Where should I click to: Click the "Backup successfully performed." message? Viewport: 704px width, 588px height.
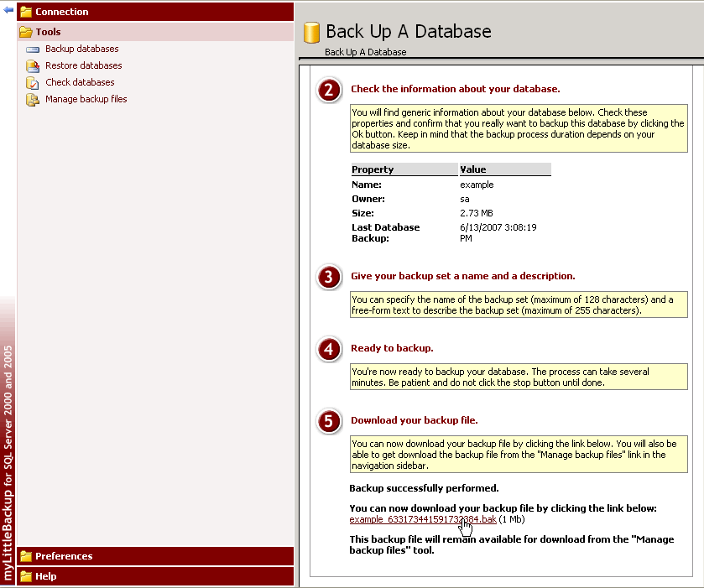coord(424,488)
